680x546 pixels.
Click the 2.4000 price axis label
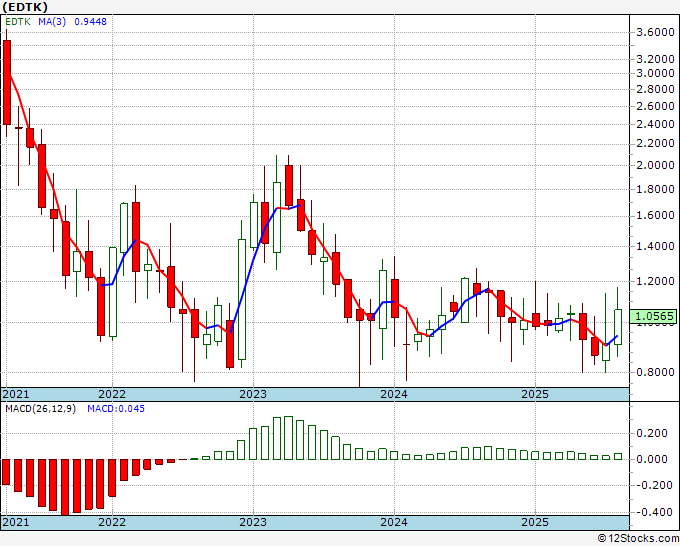coord(655,124)
